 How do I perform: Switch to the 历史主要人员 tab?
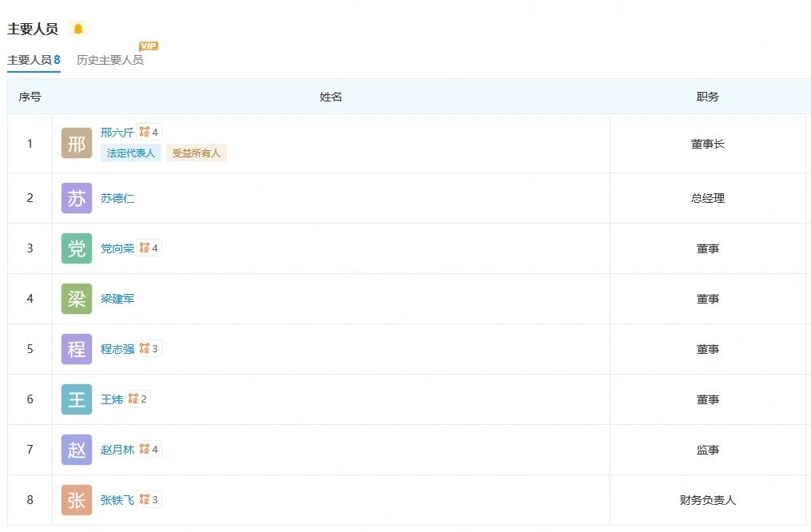pyautogui.click(x=109, y=60)
